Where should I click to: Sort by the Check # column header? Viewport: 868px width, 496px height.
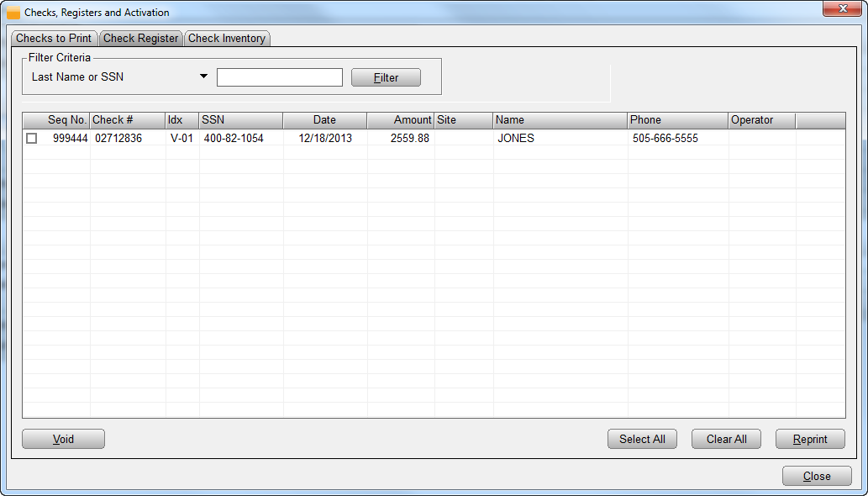(x=127, y=120)
